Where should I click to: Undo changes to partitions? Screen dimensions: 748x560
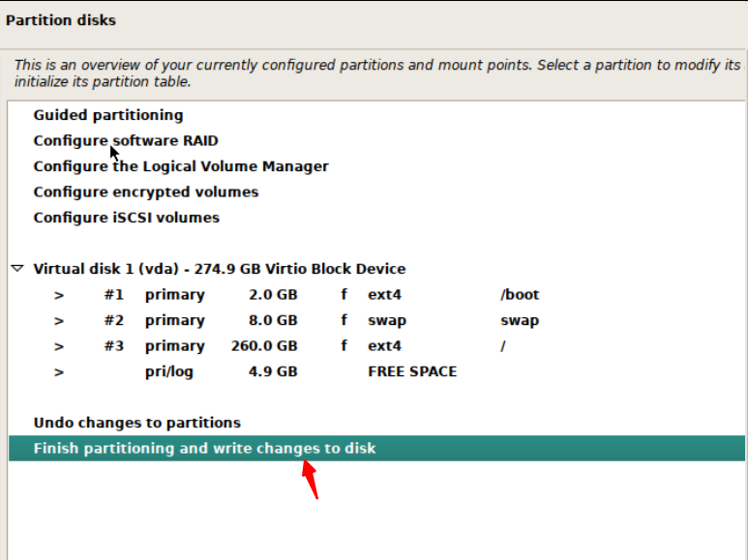(x=137, y=423)
